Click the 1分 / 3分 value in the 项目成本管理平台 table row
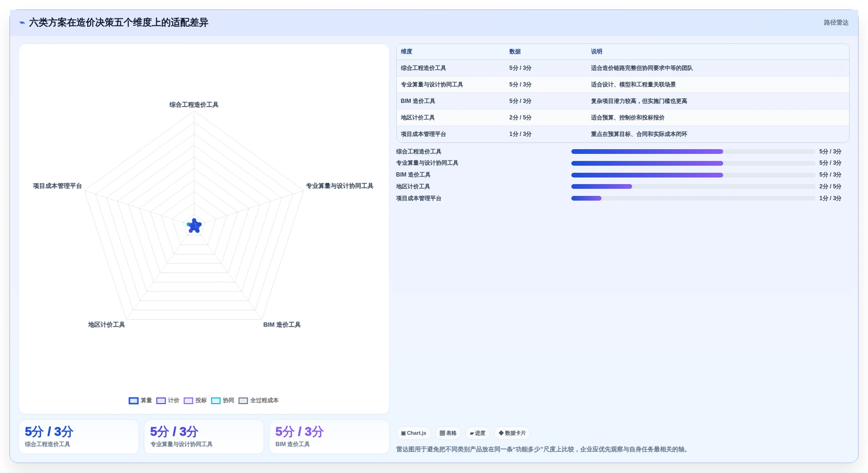 520,134
